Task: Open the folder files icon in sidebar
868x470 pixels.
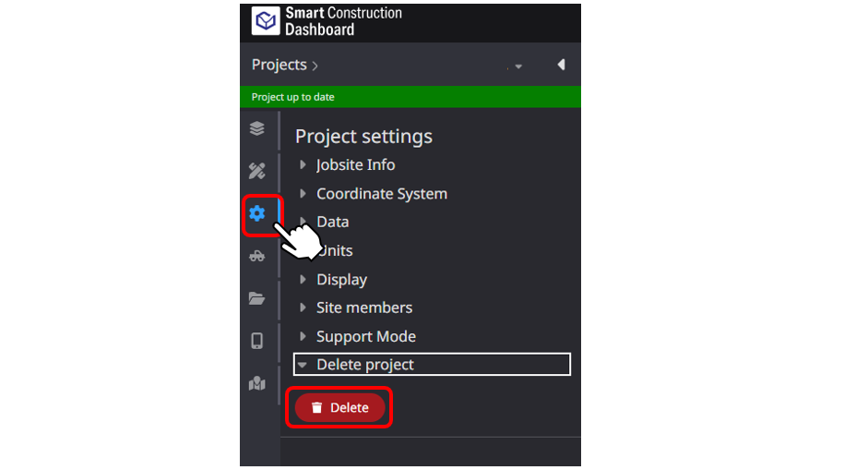Action: [256, 298]
